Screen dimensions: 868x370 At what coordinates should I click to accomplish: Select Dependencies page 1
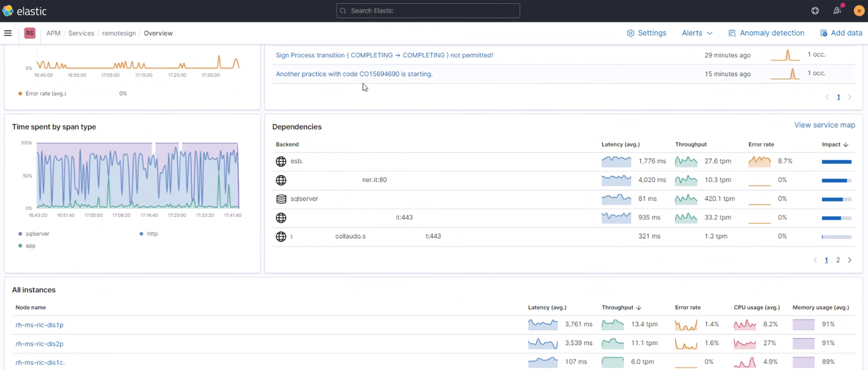coord(826,260)
